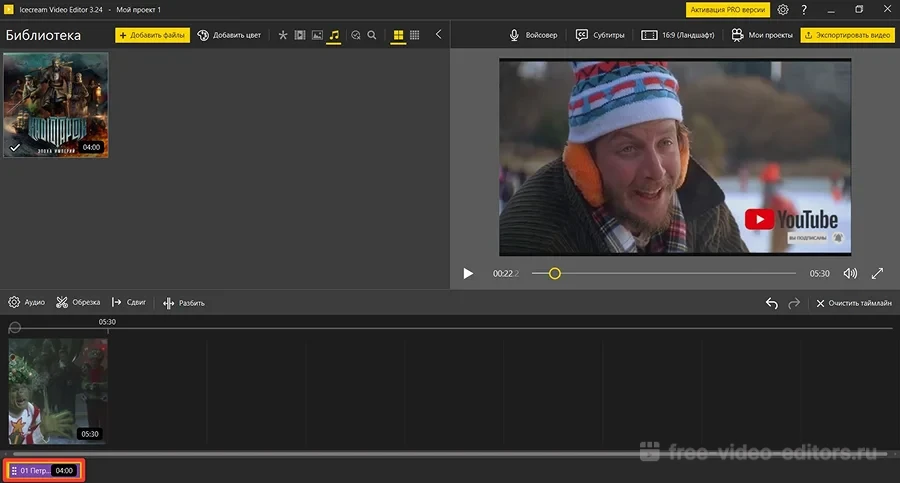Click Активация PRO версии button
This screenshot has width=900, height=483.
727,10
